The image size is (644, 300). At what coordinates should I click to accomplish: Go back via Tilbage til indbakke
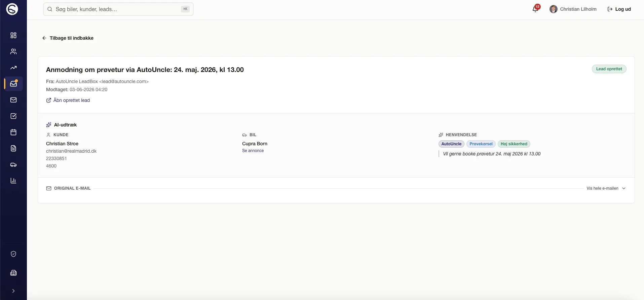pyautogui.click(x=68, y=38)
